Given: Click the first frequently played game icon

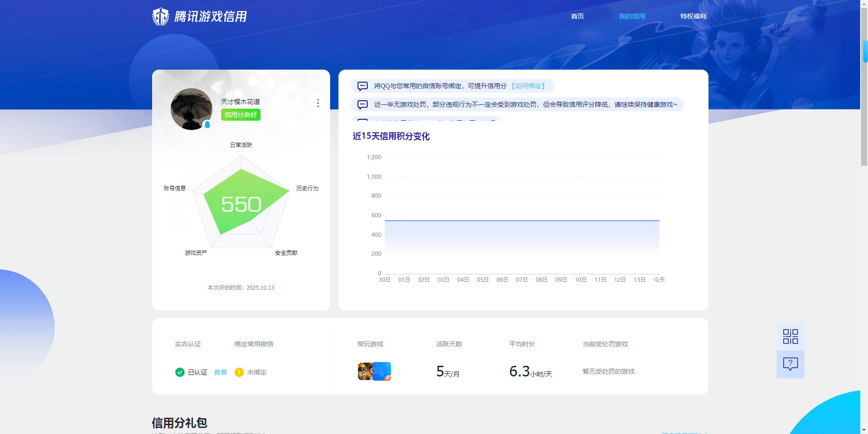Looking at the screenshot, I should (x=364, y=371).
